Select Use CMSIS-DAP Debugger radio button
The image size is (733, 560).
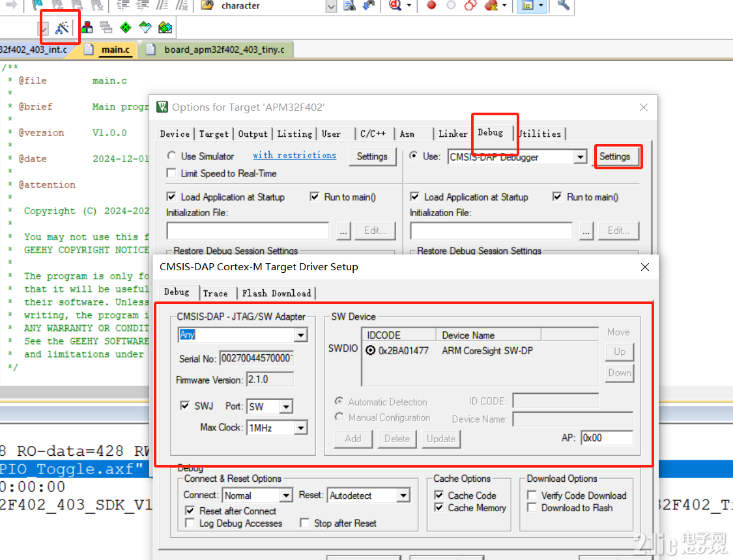pyautogui.click(x=413, y=156)
